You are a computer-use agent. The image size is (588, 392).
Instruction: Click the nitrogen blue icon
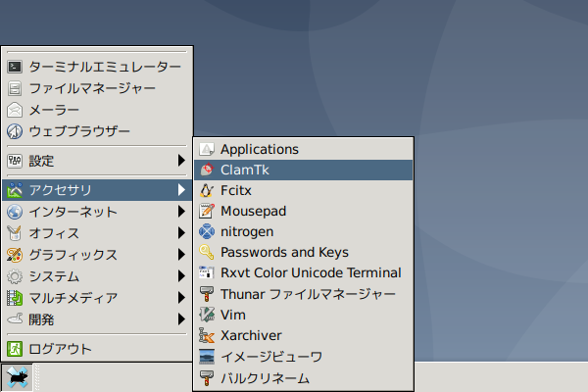(x=207, y=232)
